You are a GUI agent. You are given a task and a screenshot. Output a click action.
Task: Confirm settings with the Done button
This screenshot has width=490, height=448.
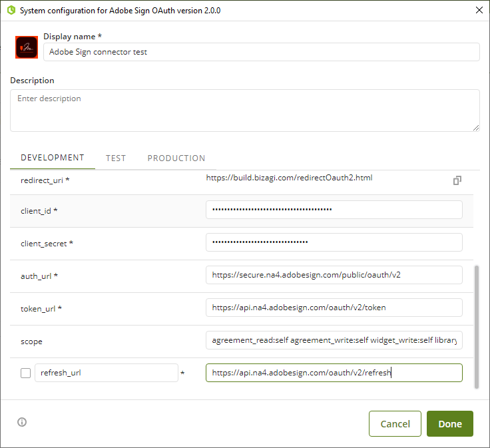pos(450,423)
